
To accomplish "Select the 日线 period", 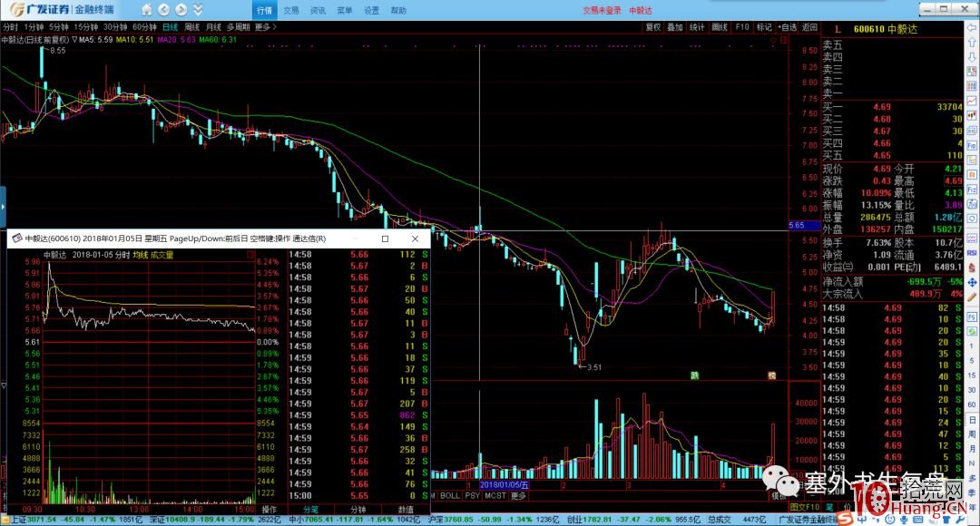I will (x=170, y=27).
